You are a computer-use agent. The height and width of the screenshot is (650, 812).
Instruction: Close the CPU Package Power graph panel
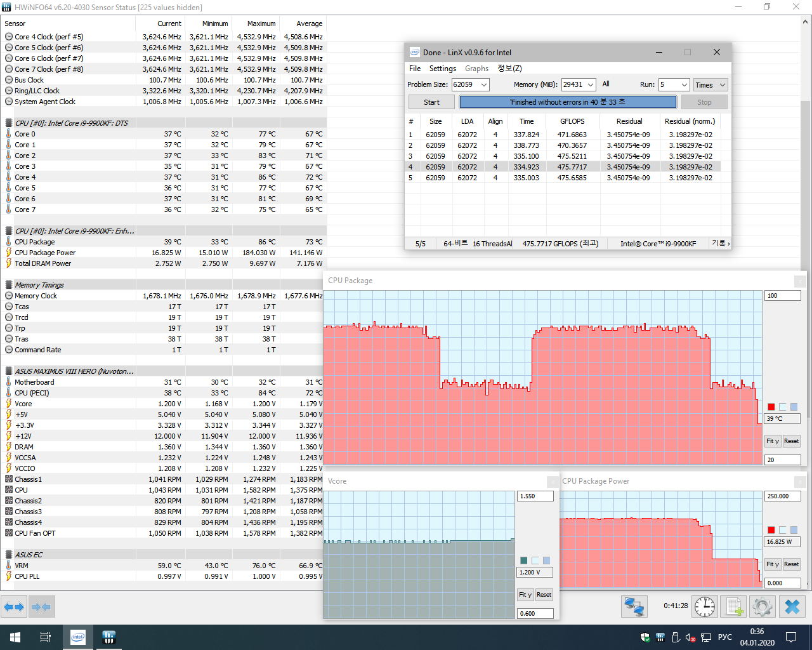click(800, 481)
